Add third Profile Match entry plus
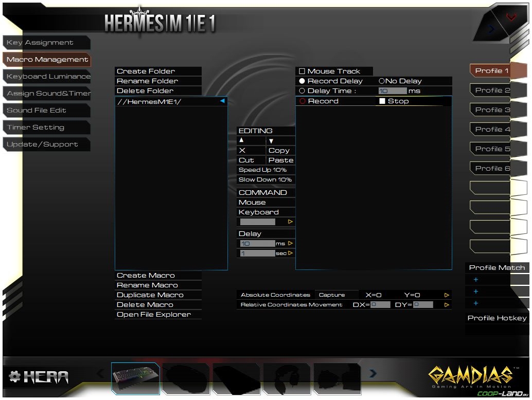This screenshot has width=532, height=400. click(x=476, y=303)
